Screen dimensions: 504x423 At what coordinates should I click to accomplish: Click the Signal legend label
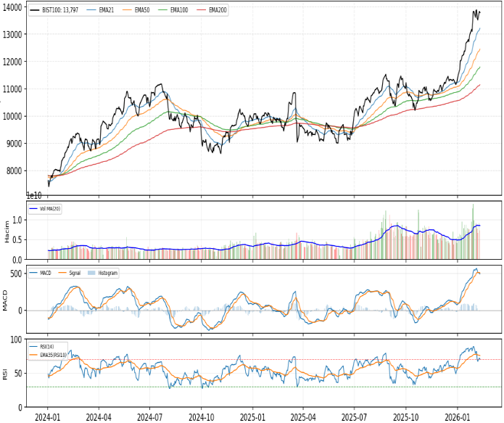coord(75,274)
